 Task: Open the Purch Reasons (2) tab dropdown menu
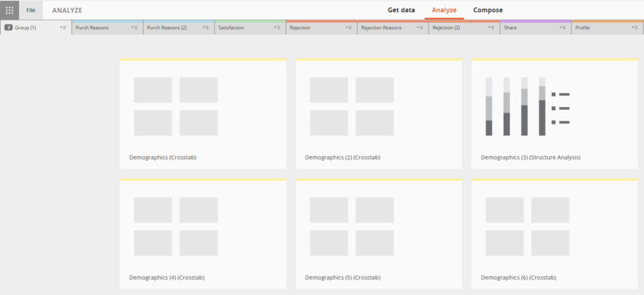click(x=206, y=27)
